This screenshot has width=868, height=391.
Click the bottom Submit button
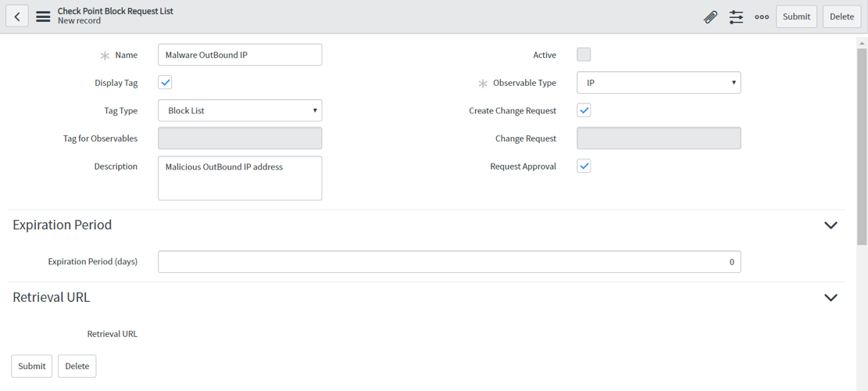click(x=31, y=366)
